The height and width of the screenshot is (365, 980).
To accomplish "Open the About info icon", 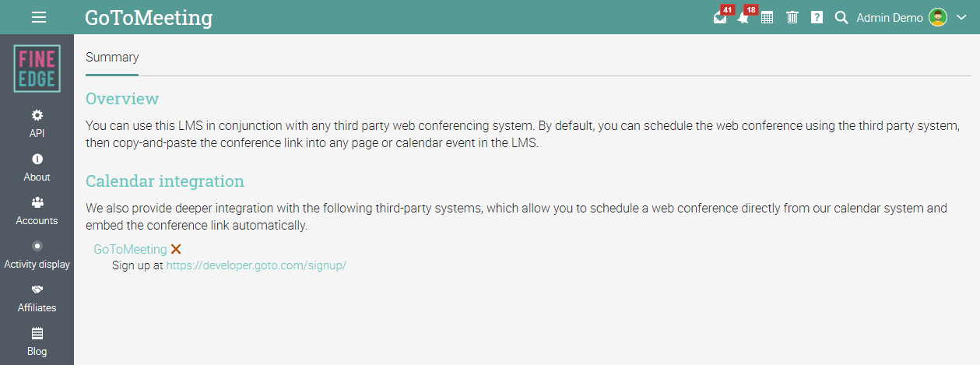I will point(37,159).
